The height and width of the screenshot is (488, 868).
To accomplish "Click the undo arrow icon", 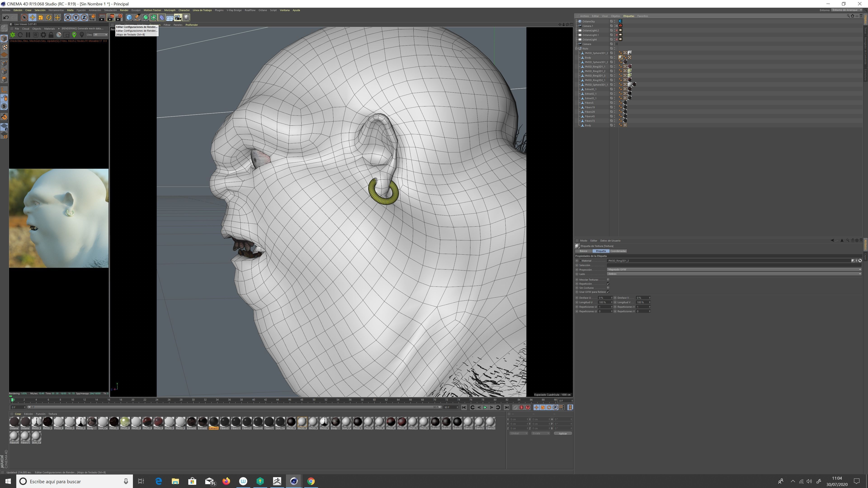I will [x=6, y=18].
